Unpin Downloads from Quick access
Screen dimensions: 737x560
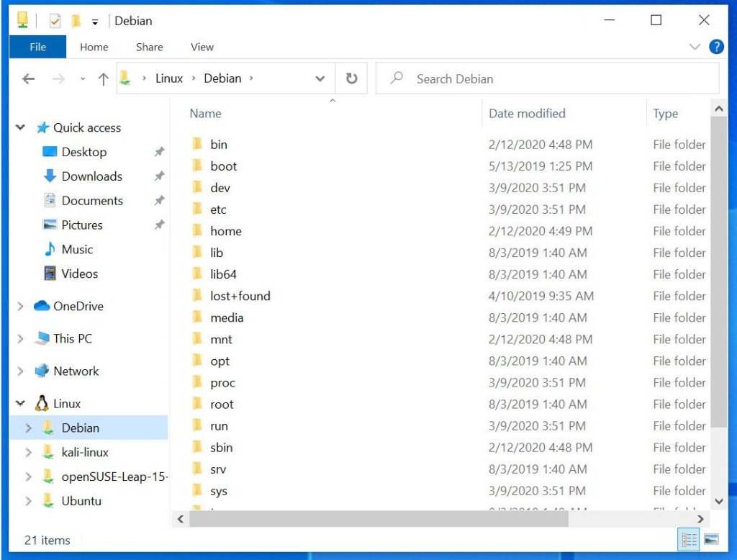click(x=158, y=176)
